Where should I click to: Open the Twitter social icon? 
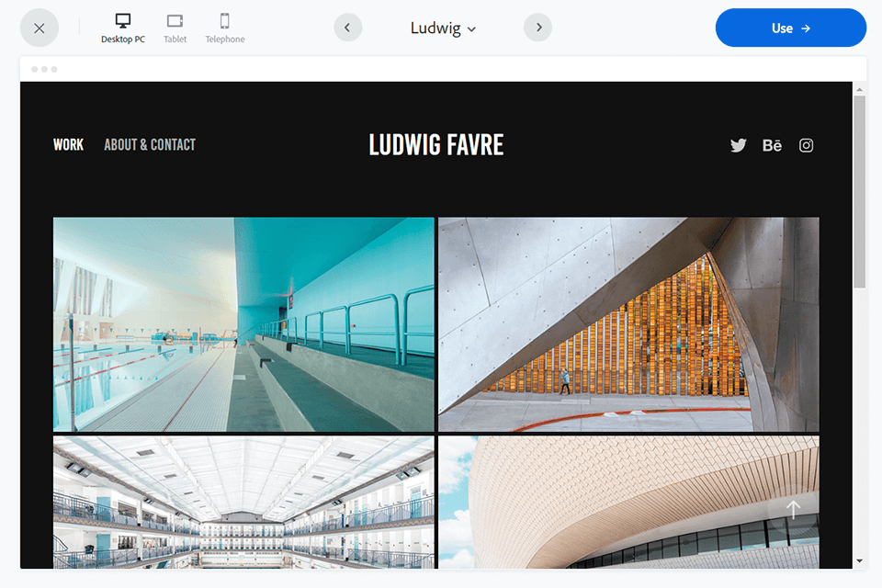coord(738,146)
